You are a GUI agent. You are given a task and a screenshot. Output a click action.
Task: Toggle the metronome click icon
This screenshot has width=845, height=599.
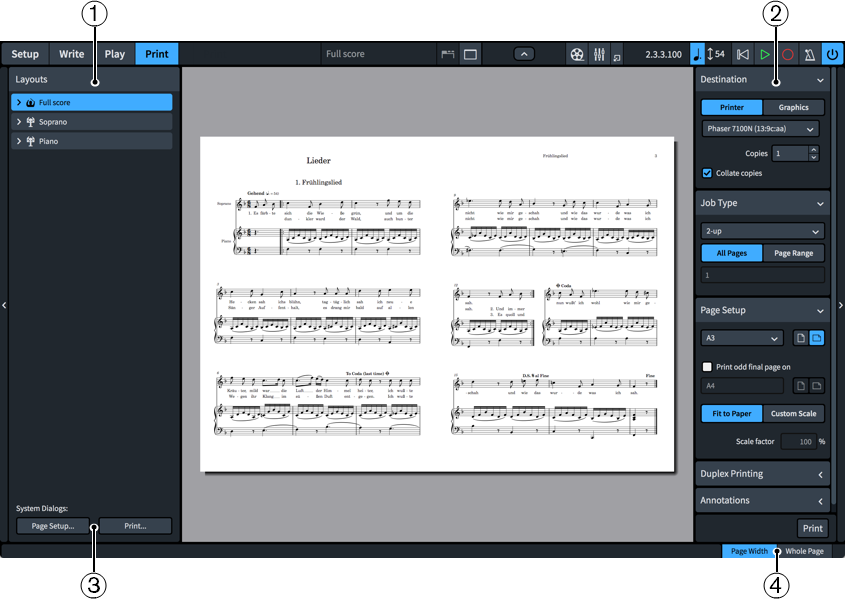(x=810, y=54)
